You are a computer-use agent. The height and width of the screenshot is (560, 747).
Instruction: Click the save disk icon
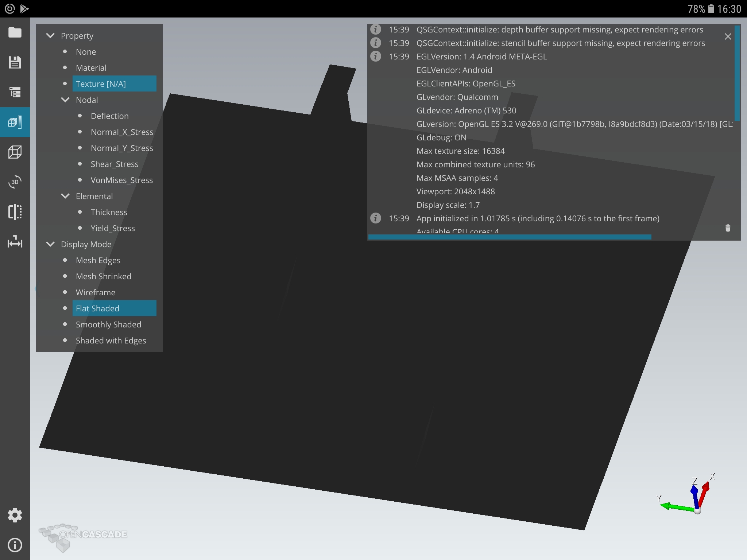(x=15, y=62)
